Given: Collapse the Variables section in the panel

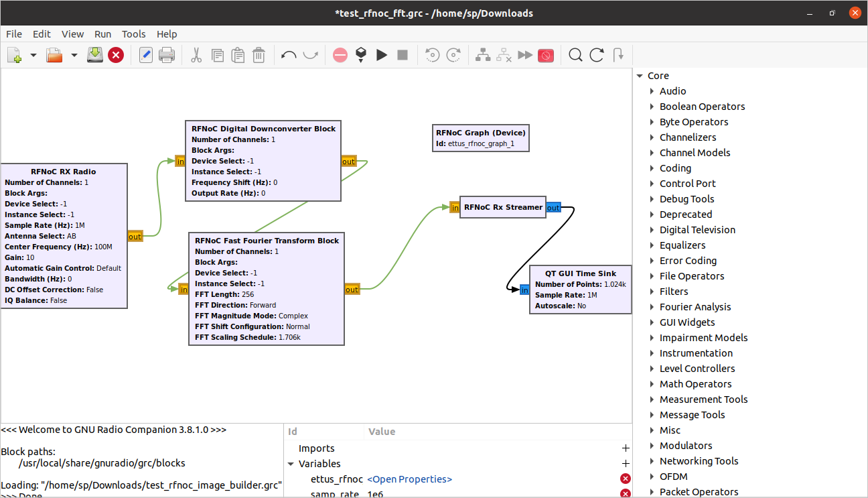Looking at the screenshot, I should [x=291, y=464].
